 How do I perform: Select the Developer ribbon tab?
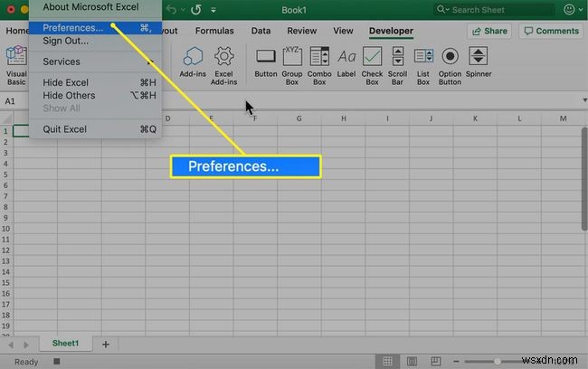[x=391, y=31]
